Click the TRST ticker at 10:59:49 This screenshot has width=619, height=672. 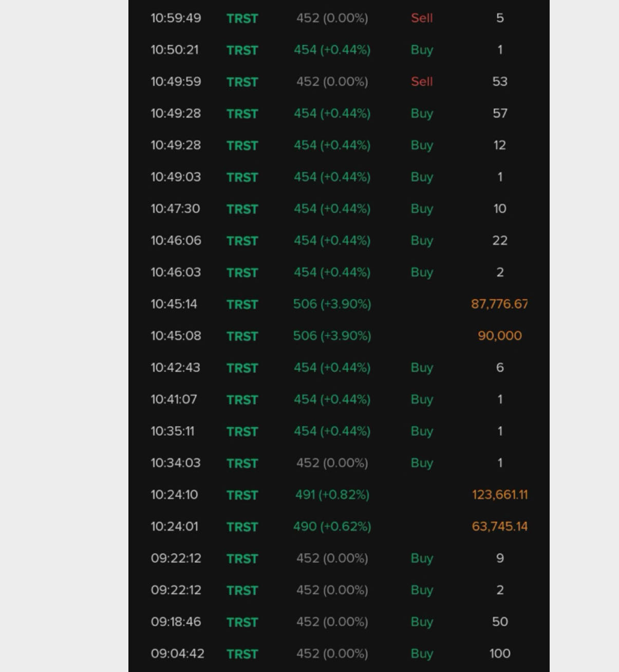(x=242, y=18)
